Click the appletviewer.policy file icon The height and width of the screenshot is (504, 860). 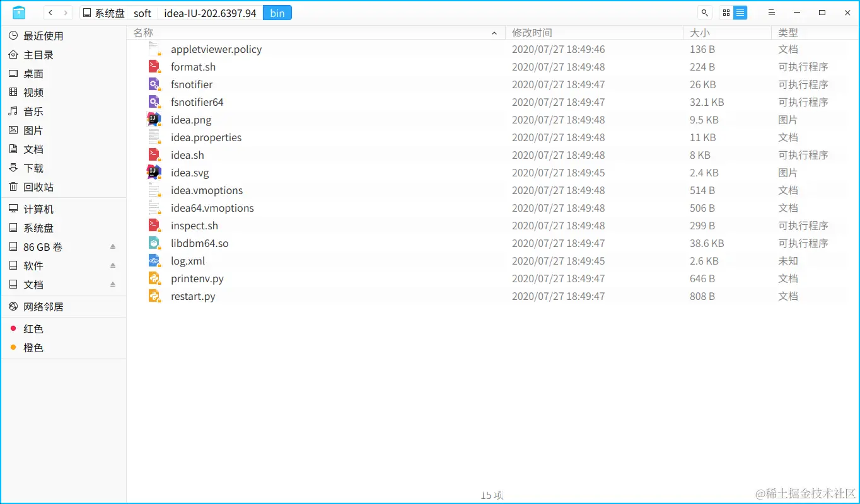154,49
